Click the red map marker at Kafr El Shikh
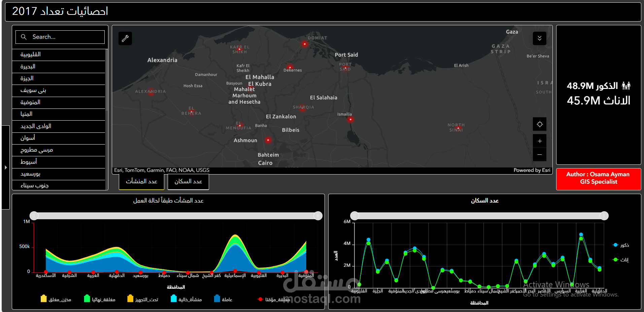Image resolution: width=644 pixels, height=312 pixels. coord(240,49)
